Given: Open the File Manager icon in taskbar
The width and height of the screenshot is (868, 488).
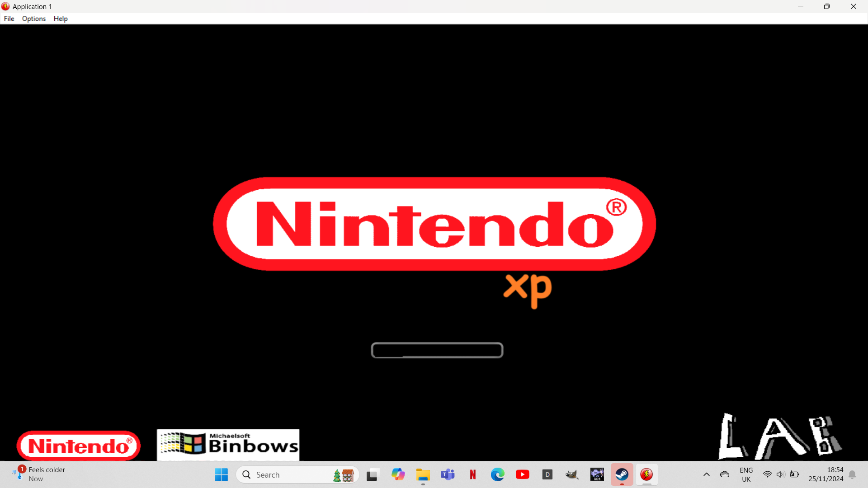Looking at the screenshot, I should click(423, 474).
